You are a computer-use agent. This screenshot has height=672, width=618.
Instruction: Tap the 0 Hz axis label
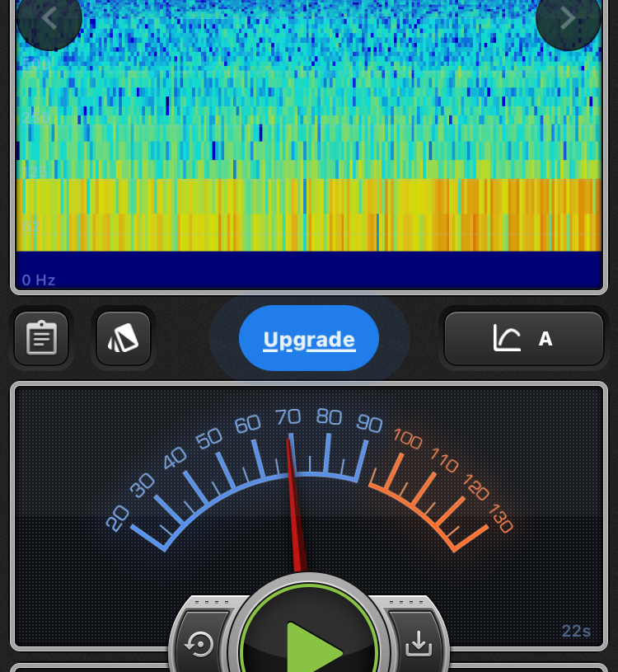click(x=39, y=280)
